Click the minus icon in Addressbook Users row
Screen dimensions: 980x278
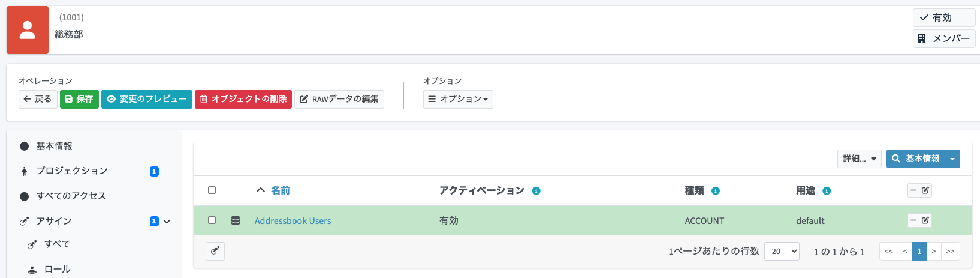coord(913,220)
